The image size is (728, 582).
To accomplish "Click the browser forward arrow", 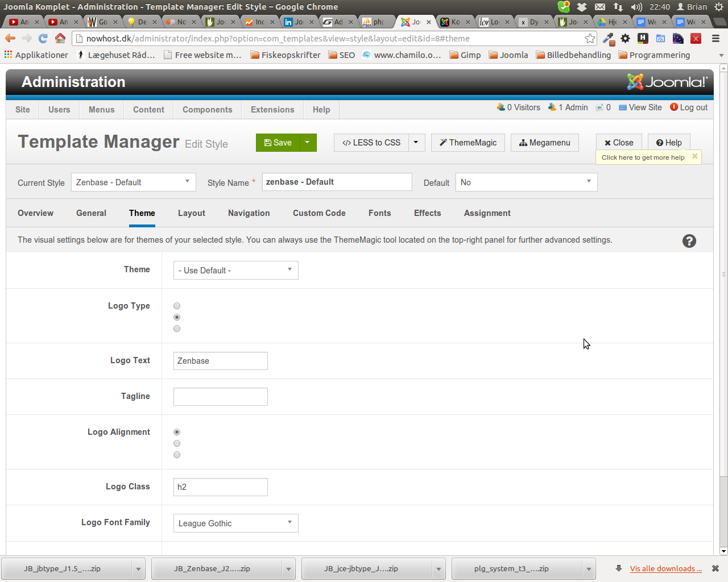I will (27, 38).
